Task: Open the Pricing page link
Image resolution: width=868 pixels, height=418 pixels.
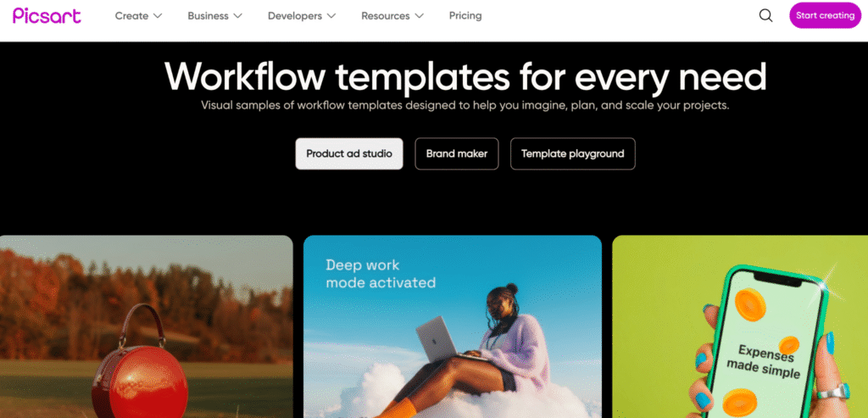Action: click(x=465, y=15)
